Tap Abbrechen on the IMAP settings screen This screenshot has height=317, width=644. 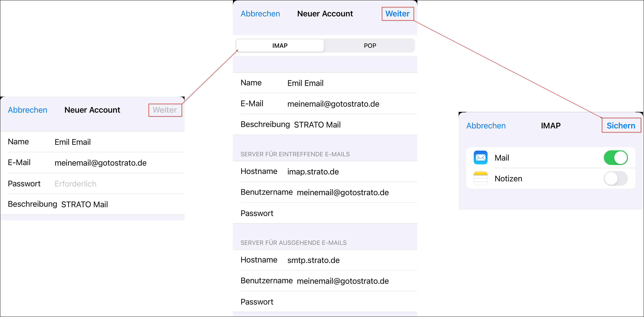[x=486, y=126]
